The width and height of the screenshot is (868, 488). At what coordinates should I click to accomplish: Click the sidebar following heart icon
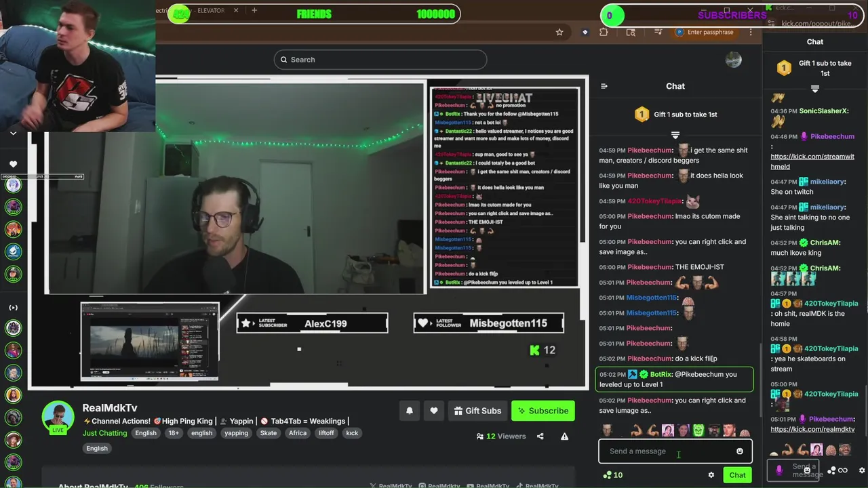click(13, 164)
